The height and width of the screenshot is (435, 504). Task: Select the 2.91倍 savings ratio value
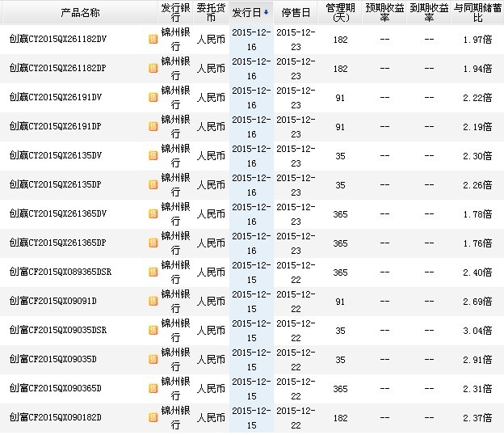[477, 360]
